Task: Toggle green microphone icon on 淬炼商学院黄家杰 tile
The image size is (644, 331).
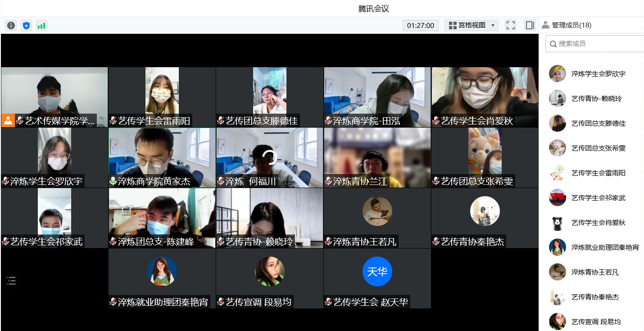Action: pyautogui.click(x=113, y=181)
